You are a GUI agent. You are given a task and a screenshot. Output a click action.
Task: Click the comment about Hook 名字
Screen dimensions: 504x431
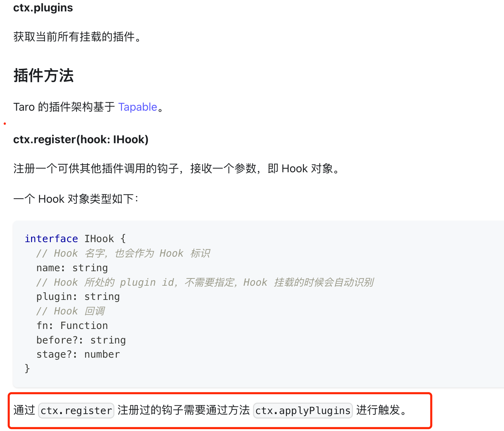[123, 253]
